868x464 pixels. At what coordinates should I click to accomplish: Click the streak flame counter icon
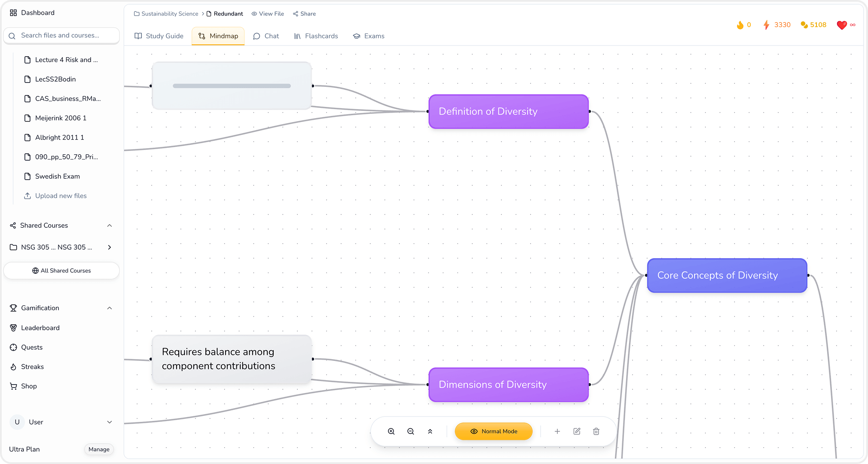pos(740,25)
